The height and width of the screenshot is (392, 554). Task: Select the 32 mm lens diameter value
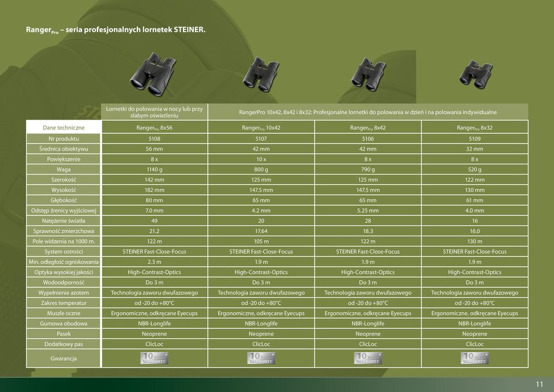pyautogui.click(x=474, y=149)
